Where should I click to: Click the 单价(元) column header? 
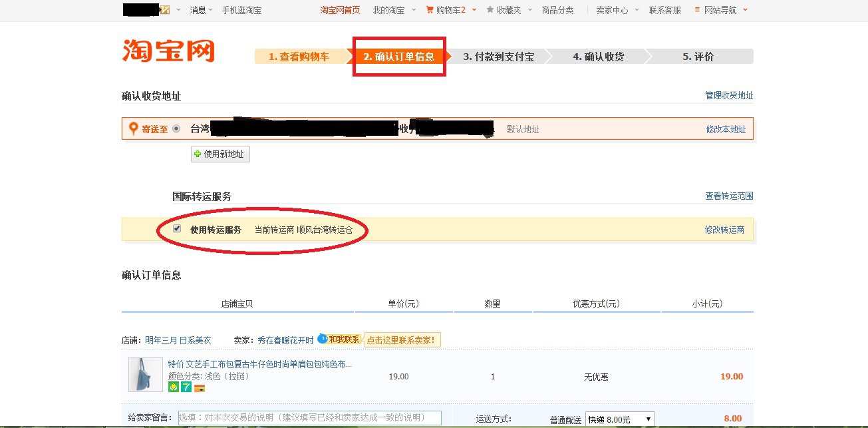[x=403, y=304]
